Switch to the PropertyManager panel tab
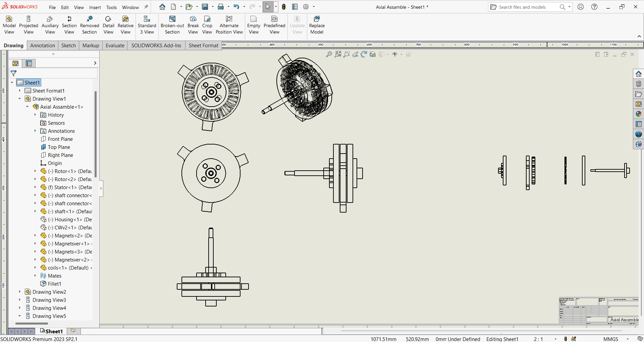 point(29,63)
